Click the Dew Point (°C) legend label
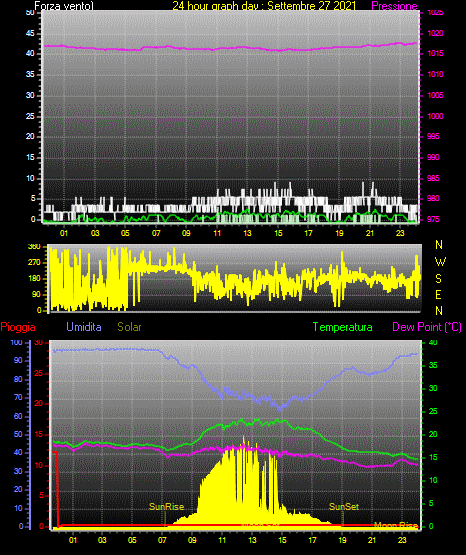 click(x=427, y=327)
